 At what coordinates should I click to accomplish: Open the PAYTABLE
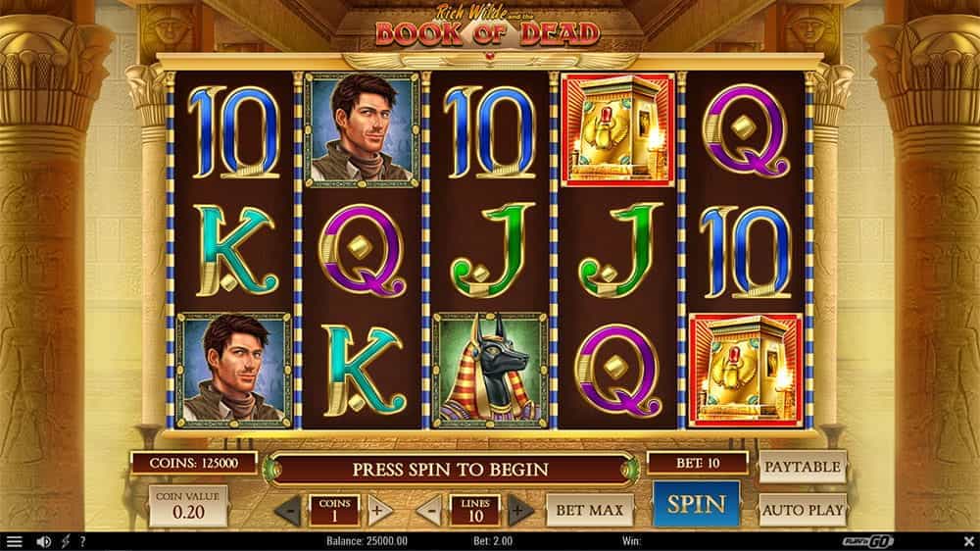[x=803, y=467]
